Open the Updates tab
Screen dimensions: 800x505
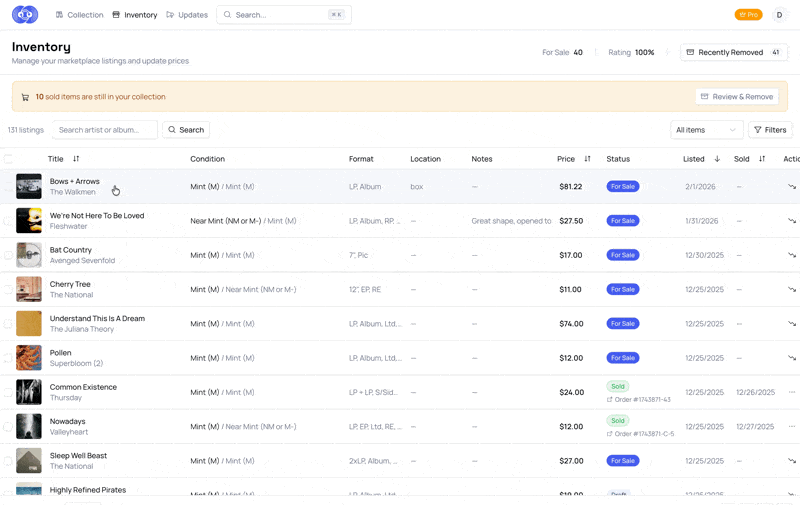(187, 15)
